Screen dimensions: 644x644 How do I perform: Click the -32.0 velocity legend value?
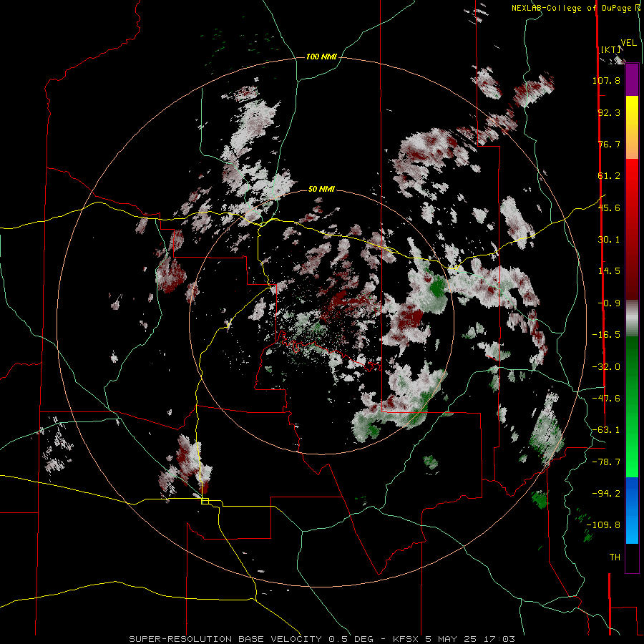pyautogui.click(x=606, y=367)
